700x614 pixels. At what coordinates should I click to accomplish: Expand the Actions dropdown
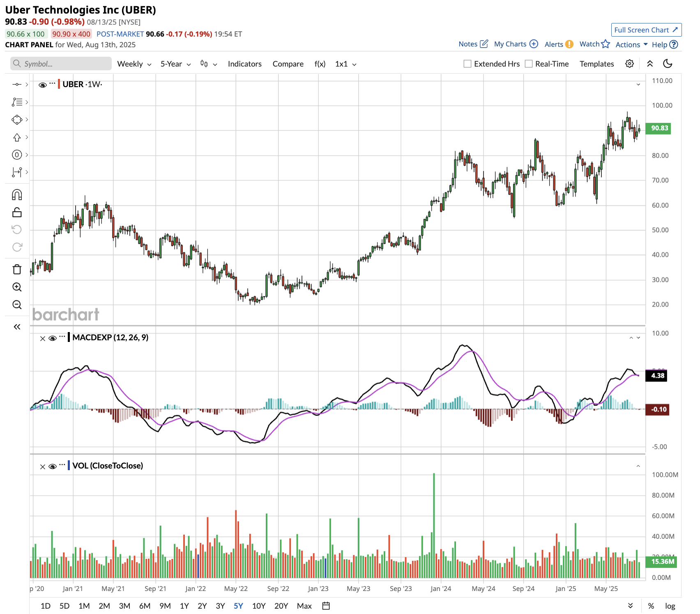tap(631, 44)
